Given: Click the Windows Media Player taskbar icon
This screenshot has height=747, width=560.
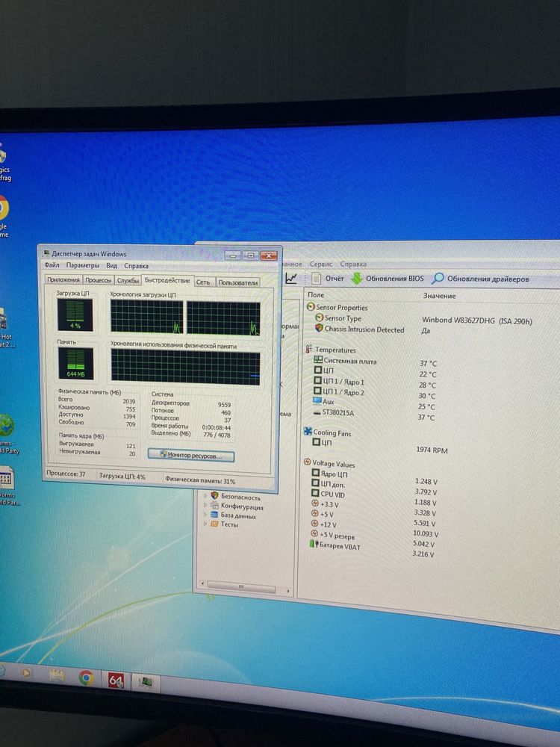Looking at the screenshot, I should point(26,673).
